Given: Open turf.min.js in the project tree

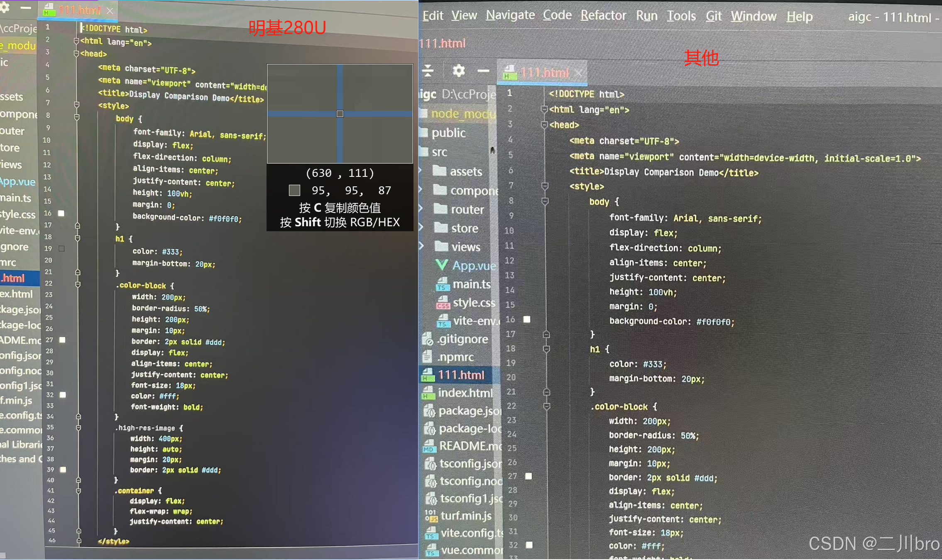Looking at the screenshot, I should [466, 516].
